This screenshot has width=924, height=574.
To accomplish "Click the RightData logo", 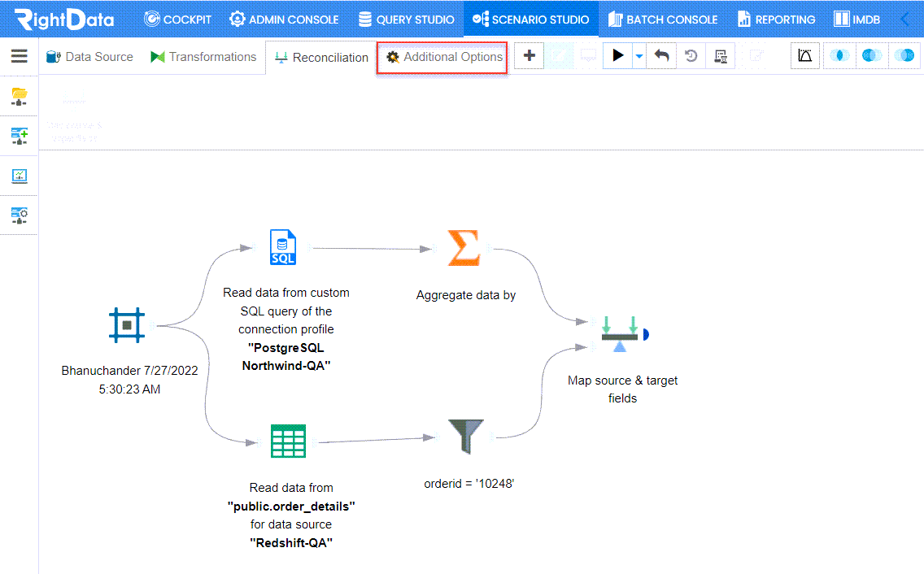I will point(64,19).
